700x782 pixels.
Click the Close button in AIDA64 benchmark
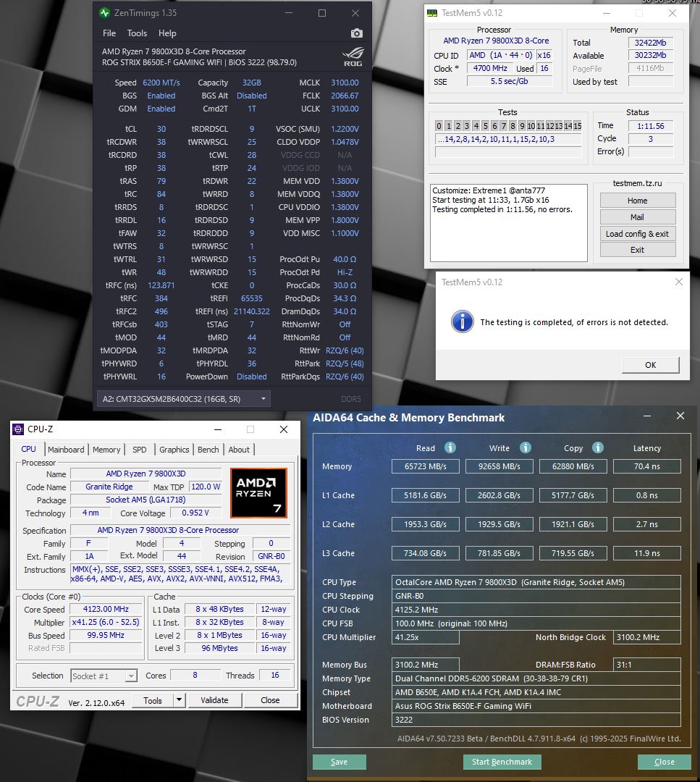coord(664,762)
